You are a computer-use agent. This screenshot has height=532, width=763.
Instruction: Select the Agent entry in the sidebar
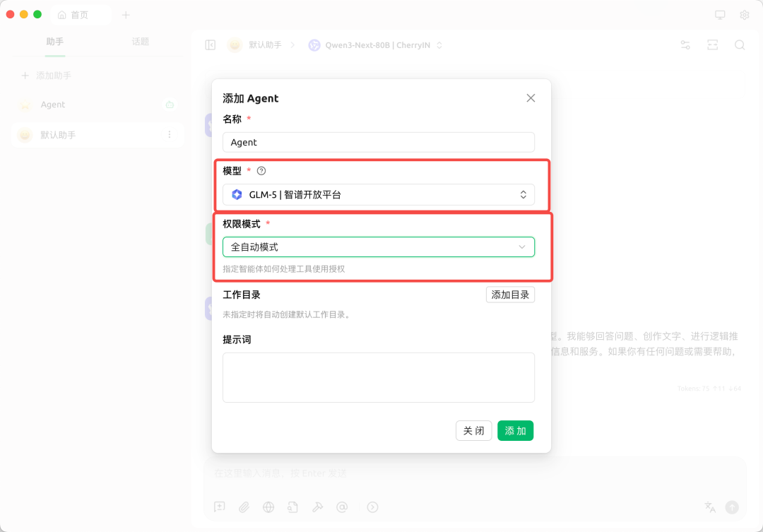(x=97, y=105)
